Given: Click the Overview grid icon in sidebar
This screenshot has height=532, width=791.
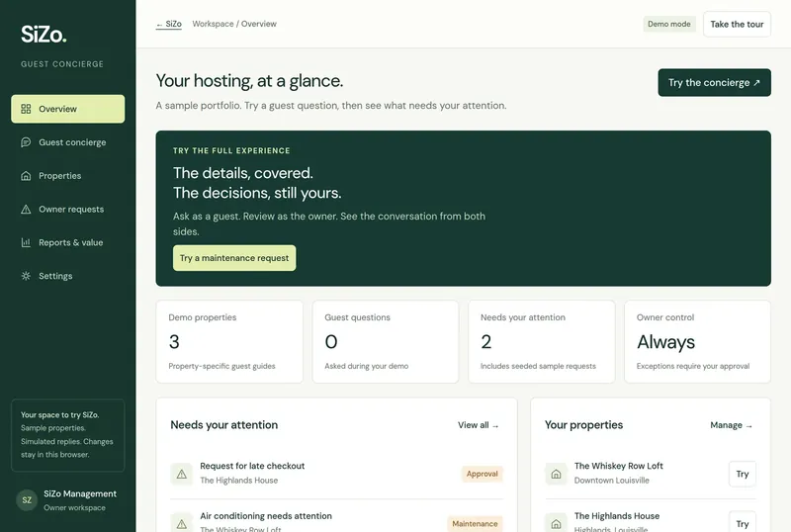Looking at the screenshot, I should (26, 109).
